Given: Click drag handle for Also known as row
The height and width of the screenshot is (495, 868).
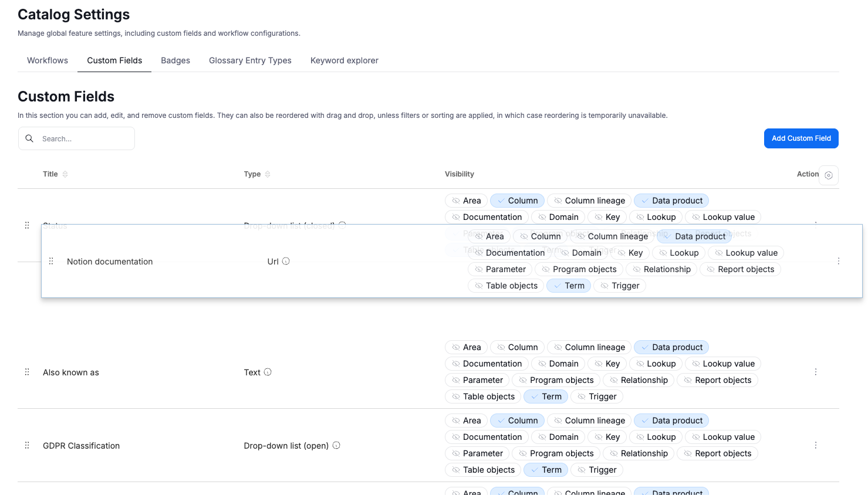Looking at the screenshot, I should click(27, 372).
